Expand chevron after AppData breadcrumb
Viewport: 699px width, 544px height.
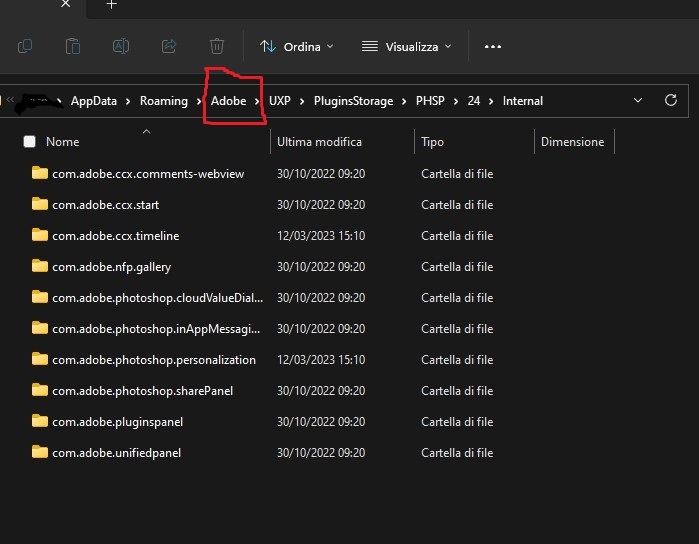coord(128,102)
